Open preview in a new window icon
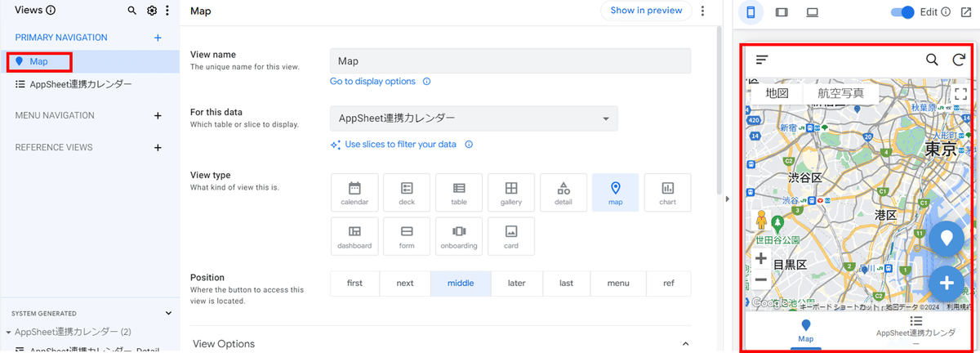 (966, 12)
